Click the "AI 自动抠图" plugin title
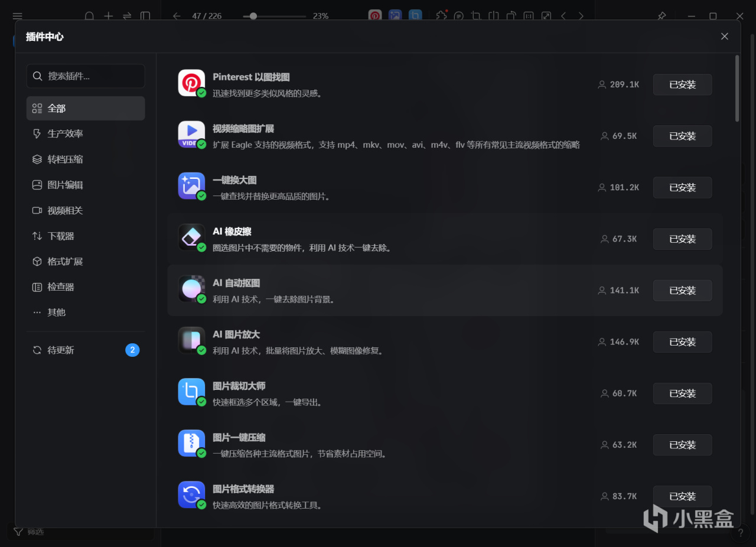 [x=236, y=283]
